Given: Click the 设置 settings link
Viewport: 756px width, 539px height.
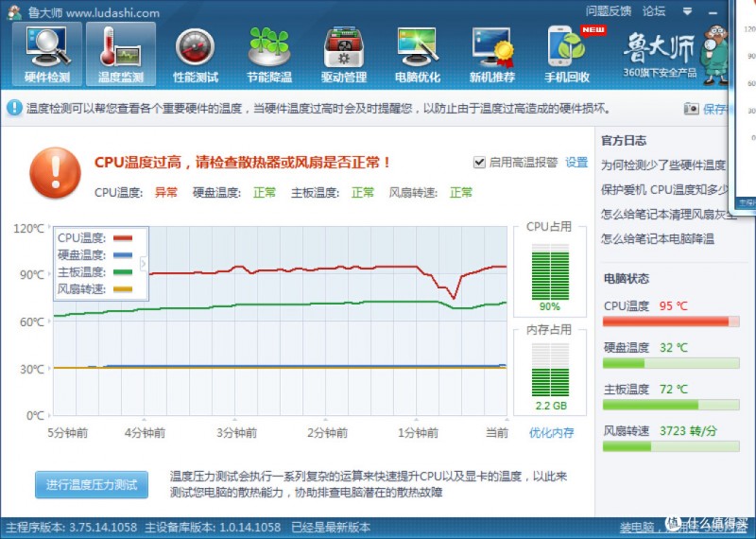Looking at the screenshot, I should click(x=576, y=162).
